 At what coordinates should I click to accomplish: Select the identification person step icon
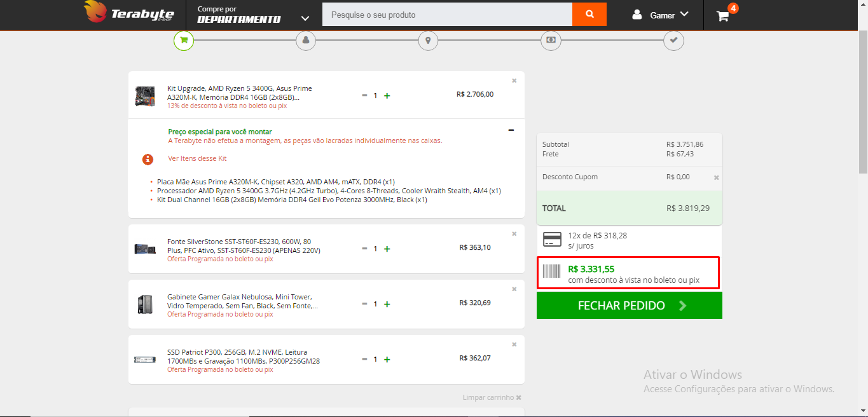click(306, 41)
